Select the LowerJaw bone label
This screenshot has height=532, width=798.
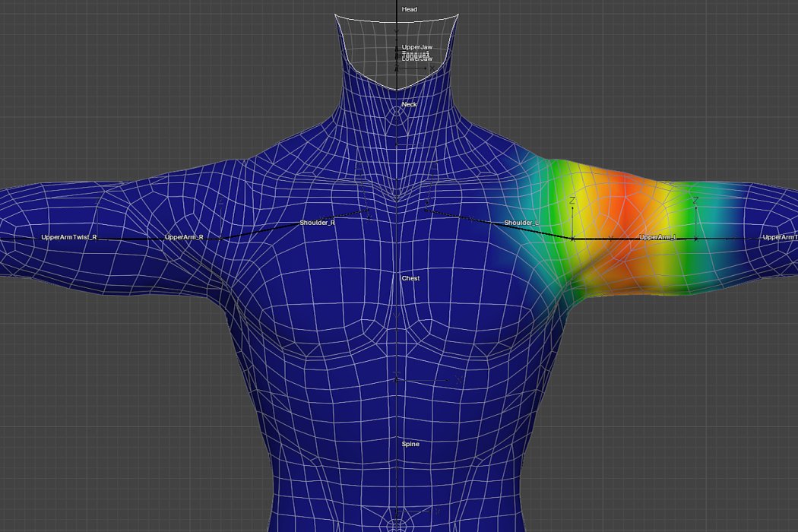(x=416, y=59)
